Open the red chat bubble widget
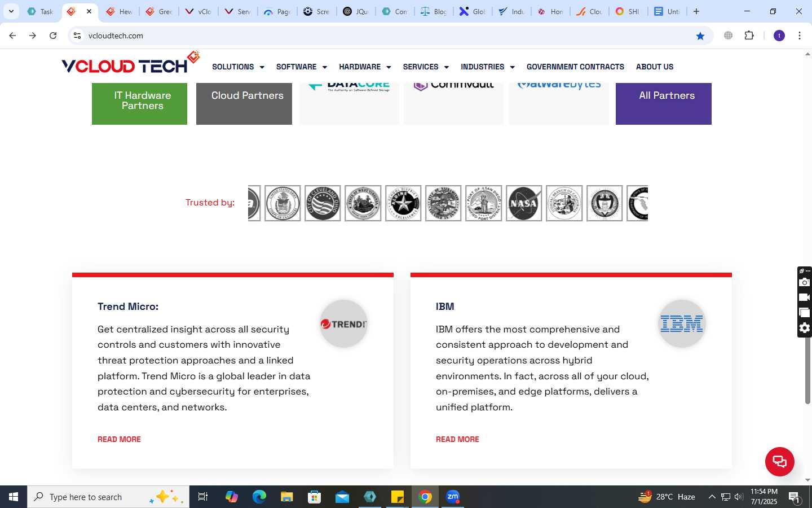812x508 pixels. pos(780,461)
